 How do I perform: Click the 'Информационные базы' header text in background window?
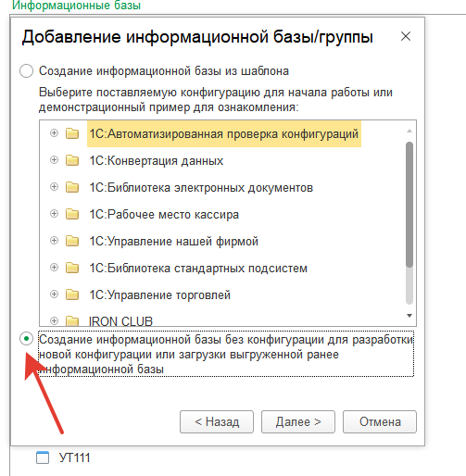tap(76, 6)
